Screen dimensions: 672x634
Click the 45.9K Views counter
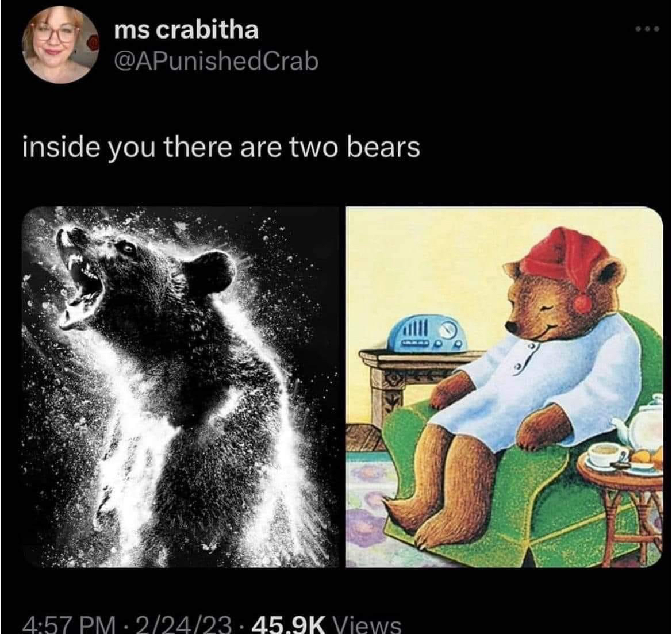point(327,624)
